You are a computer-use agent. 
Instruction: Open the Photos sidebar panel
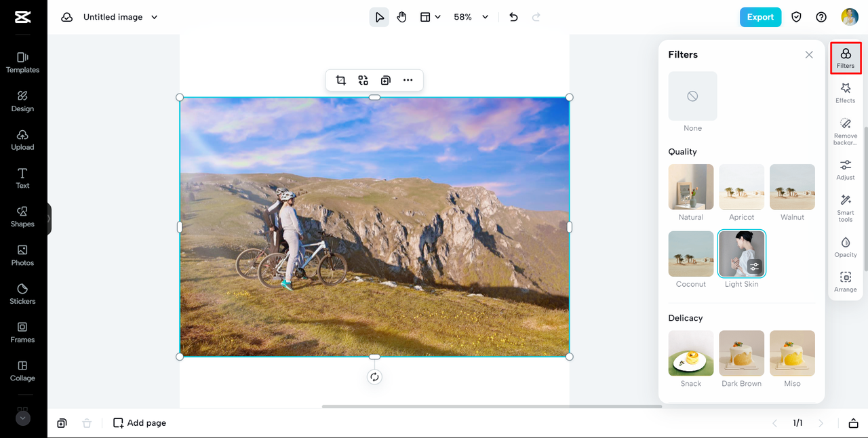point(22,256)
